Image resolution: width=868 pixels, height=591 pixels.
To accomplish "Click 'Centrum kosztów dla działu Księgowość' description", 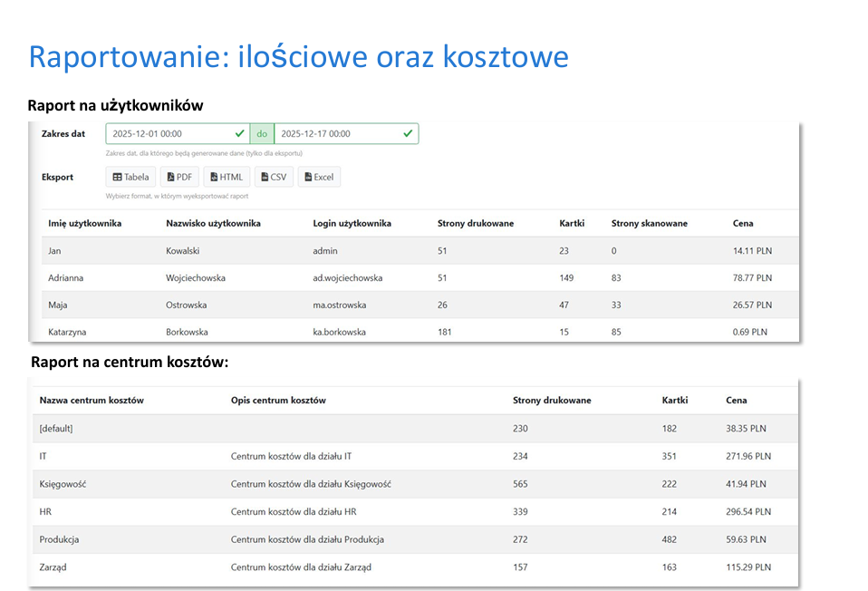I will (x=311, y=484).
